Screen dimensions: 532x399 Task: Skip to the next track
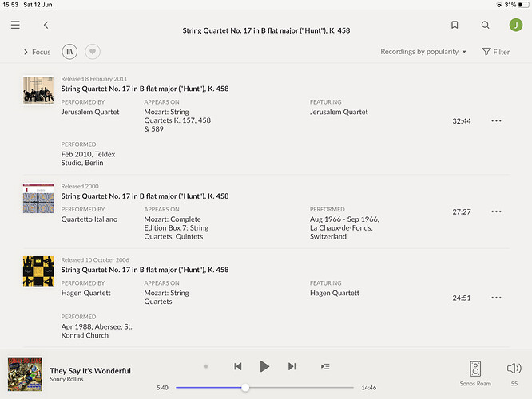(292, 366)
